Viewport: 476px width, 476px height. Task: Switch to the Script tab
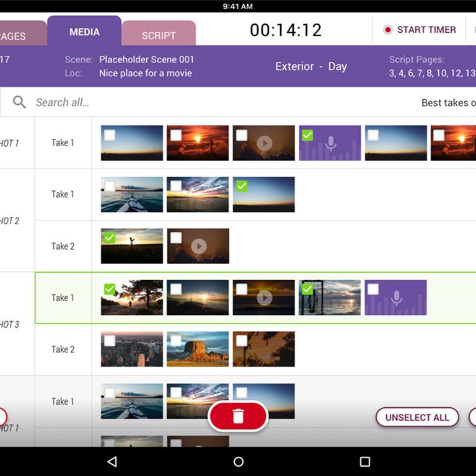click(x=159, y=35)
